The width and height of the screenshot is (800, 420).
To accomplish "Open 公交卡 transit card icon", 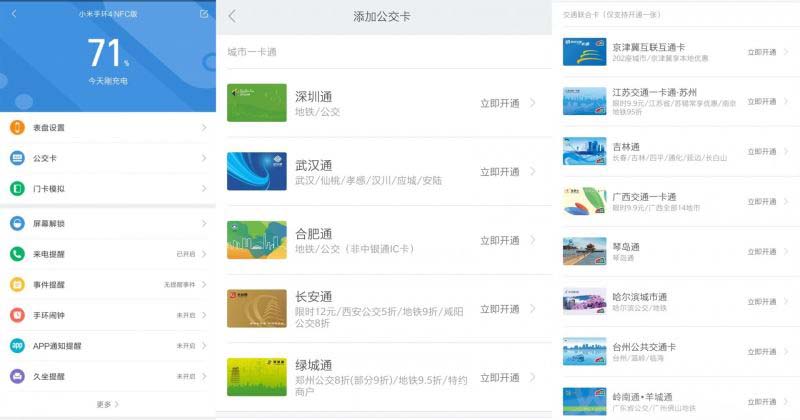I will point(17,158).
